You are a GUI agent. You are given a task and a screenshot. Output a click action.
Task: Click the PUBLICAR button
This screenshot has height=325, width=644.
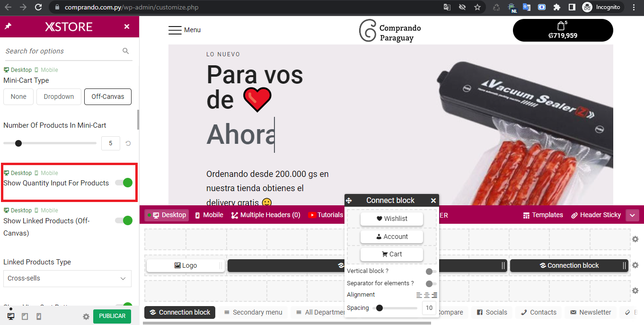coord(112,316)
